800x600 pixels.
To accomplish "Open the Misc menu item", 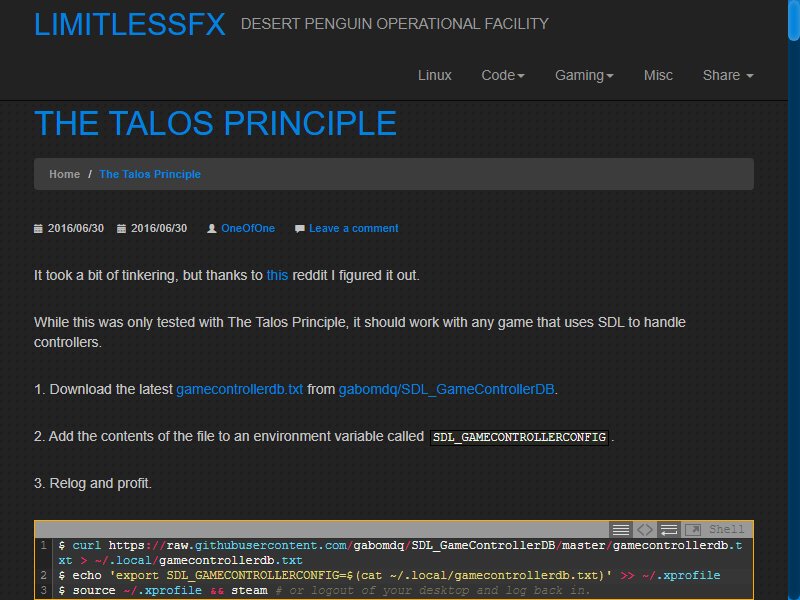I will [658, 76].
